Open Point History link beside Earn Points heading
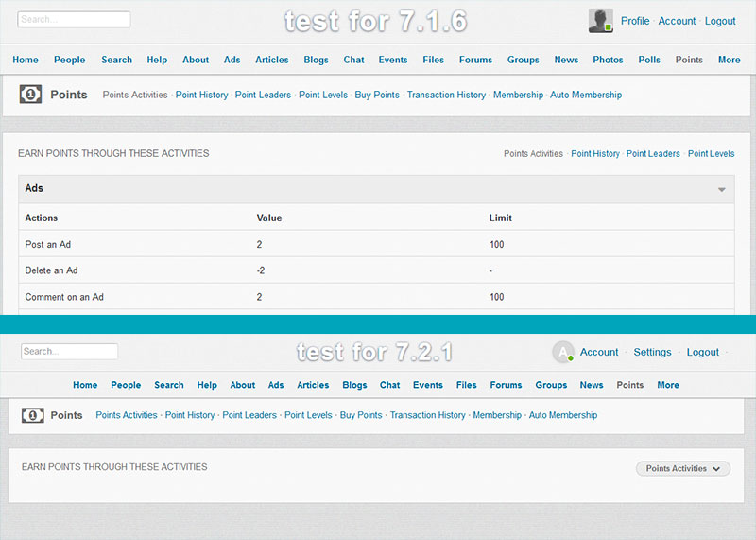756x540 pixels. (x=595, y=153)
